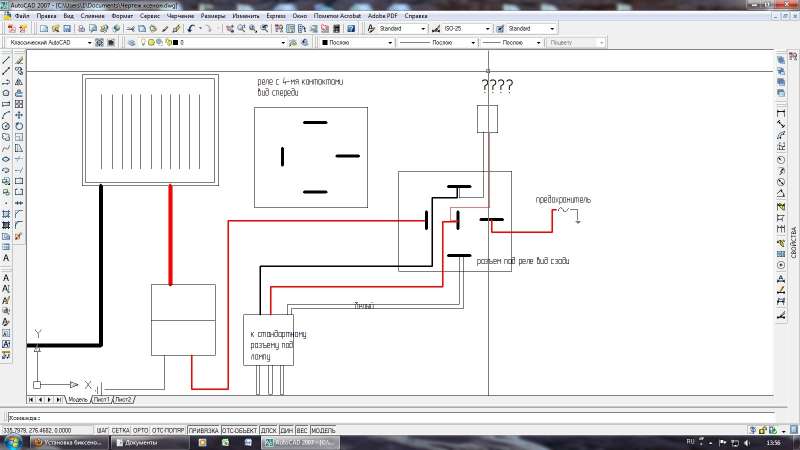
Task: Select the Hatch tool
Action: pyautogui.click(x=6, y=214)
